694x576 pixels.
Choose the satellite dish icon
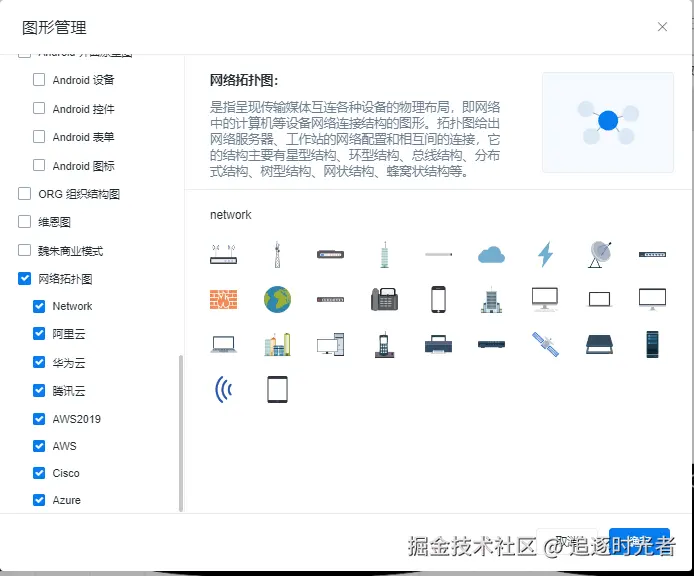coord(599,255)
